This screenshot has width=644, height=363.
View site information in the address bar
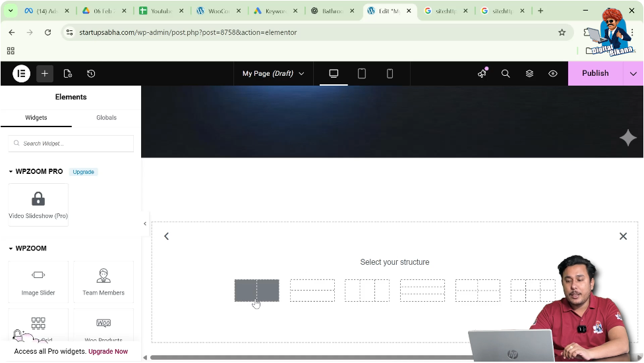pos(69,32)
